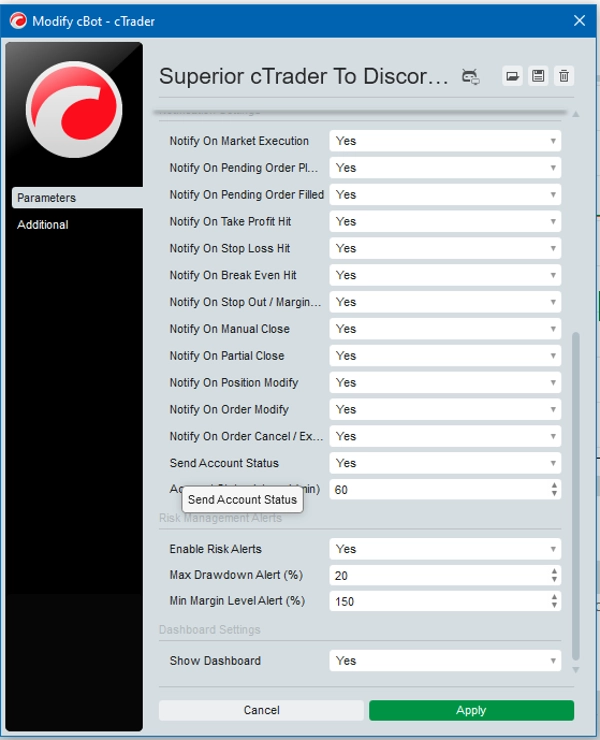Open the Notify On Break Even Hit dropdown

(x=445, y=276)
